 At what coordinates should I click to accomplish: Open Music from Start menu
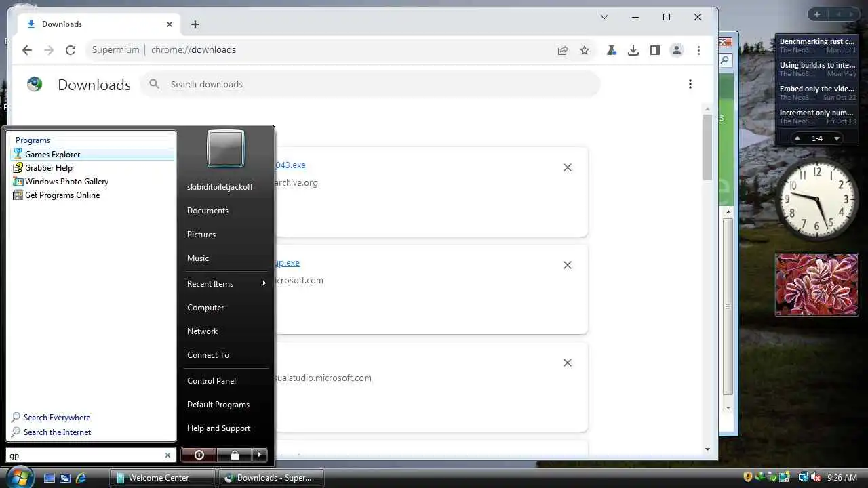(x=226, y=258)
